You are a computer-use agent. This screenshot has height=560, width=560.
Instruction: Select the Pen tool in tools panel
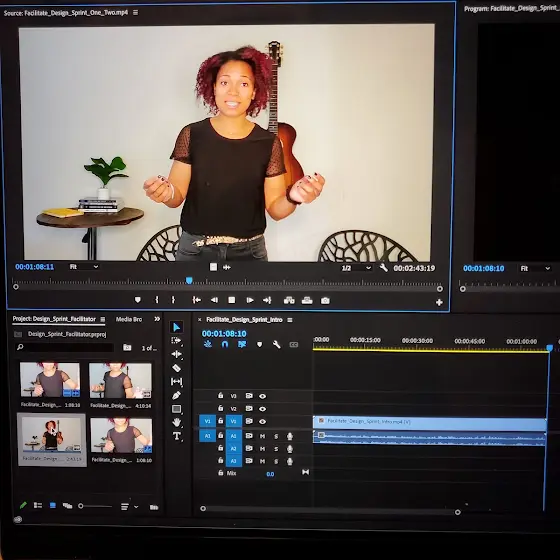(x=176, y=395)
